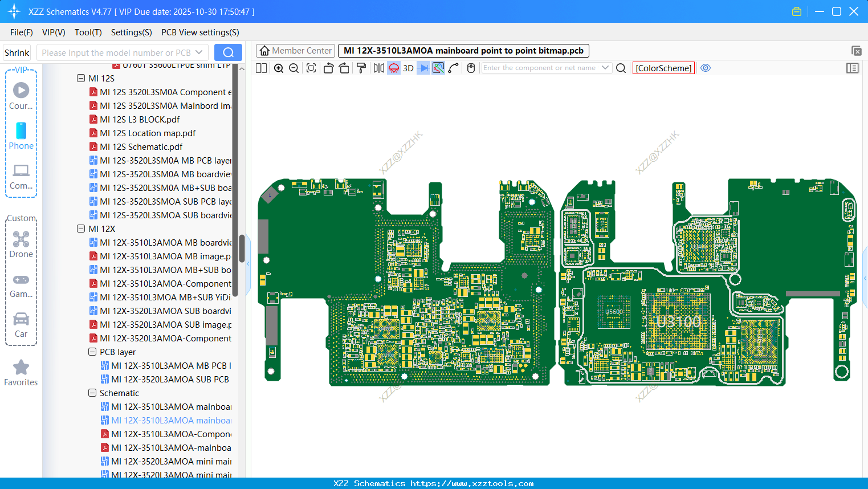
Task: Switch to 3D view mode
Action: (407, 68)
